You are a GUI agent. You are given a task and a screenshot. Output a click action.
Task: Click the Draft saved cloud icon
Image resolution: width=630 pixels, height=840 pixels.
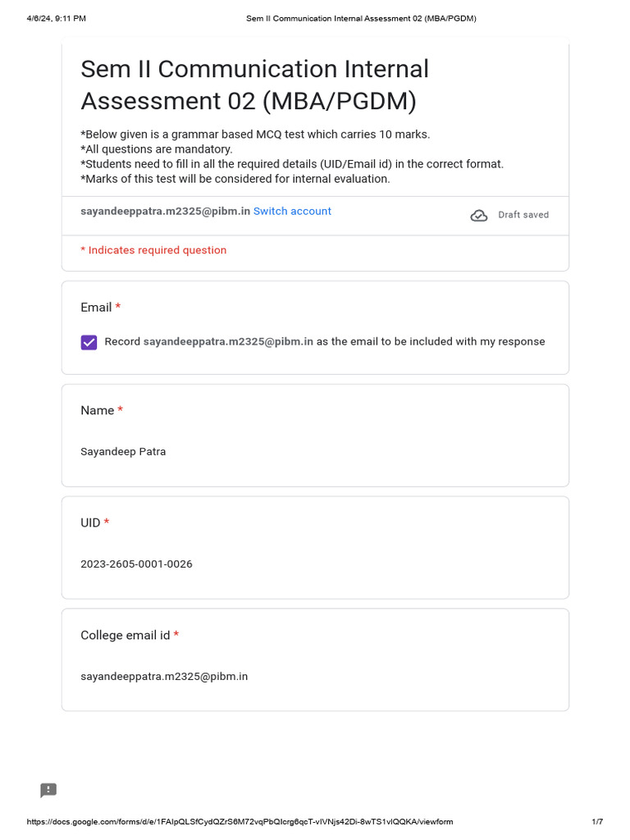(479, 215)
